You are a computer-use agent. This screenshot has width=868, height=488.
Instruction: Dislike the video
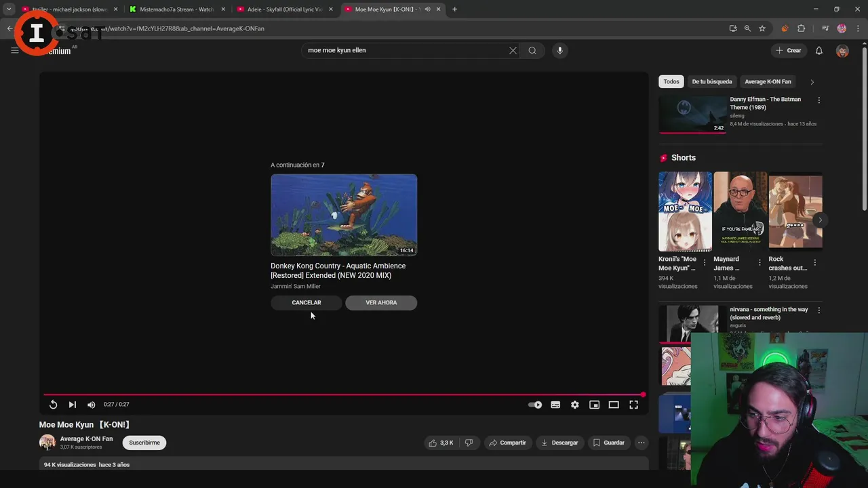point(469,443)
